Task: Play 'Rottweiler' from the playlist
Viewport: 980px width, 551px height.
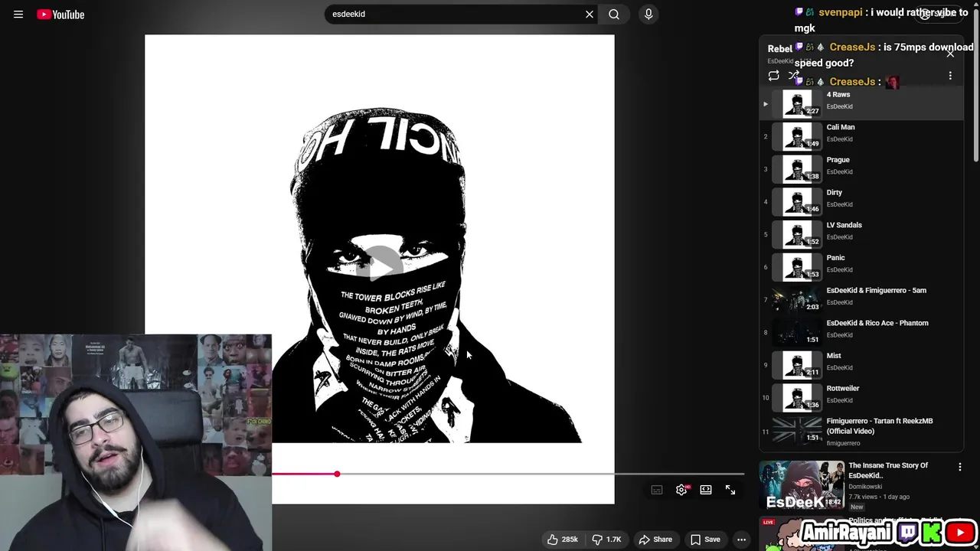Action: tap(861, 397)
